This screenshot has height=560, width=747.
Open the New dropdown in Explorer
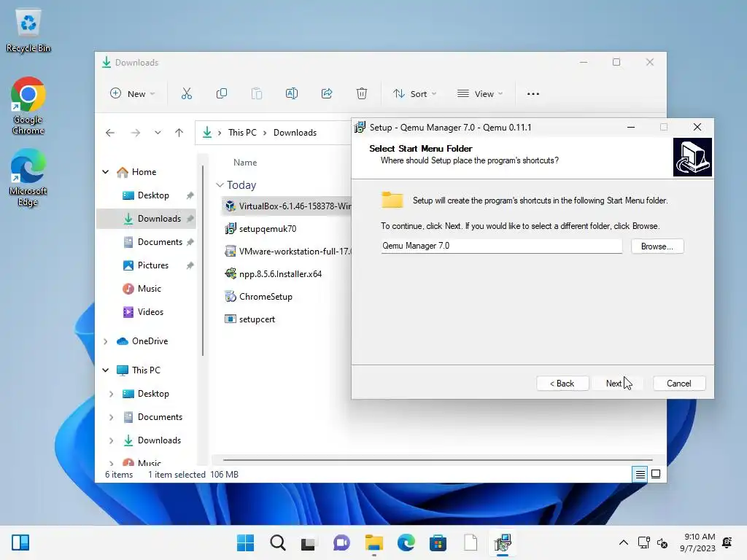[133, 94]
